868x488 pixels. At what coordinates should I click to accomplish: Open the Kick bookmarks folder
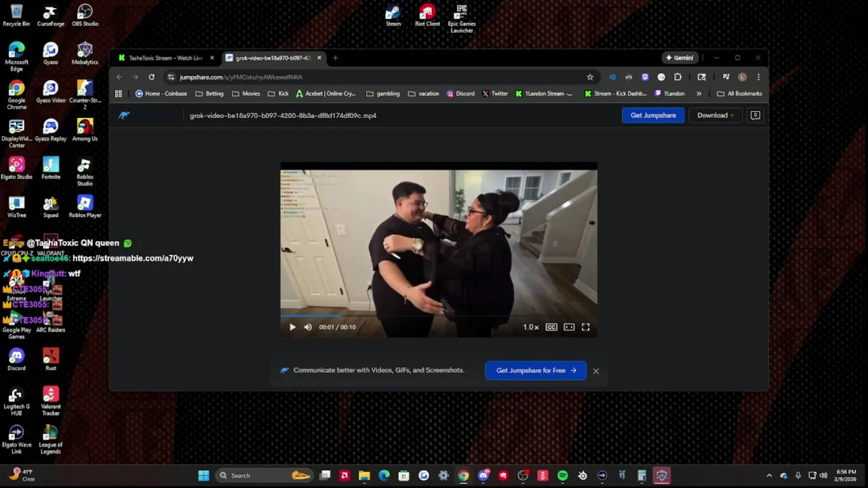278,94
